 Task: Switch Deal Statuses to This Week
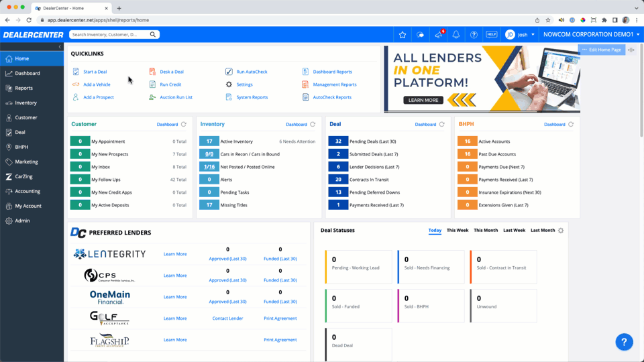458,230
